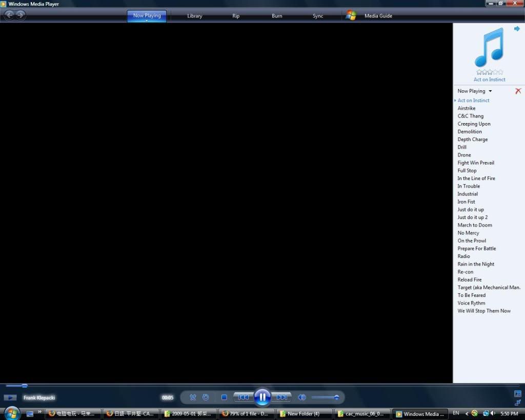Select the Fight Win Prevail track
525x420 pixels.
[476, 163]
